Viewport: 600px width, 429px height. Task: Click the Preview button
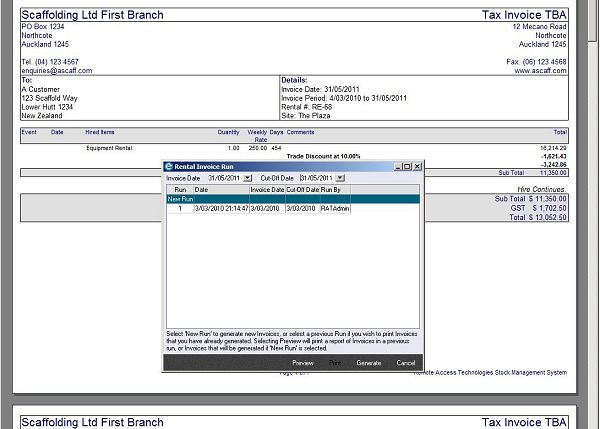pos(303,362)
